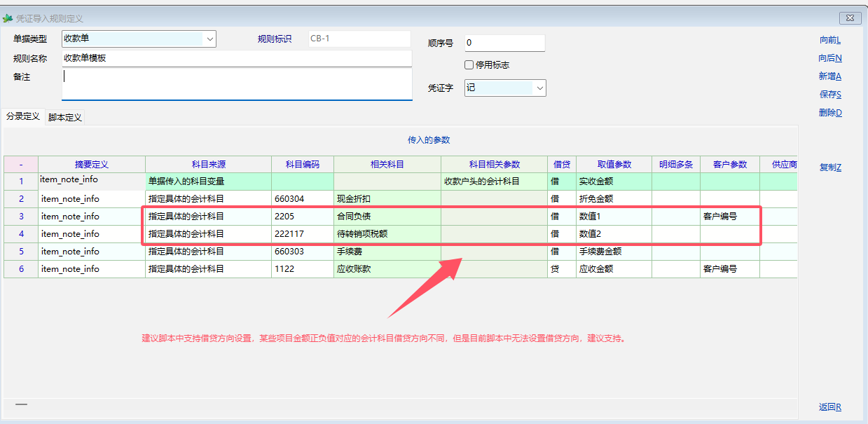This screenshot has height=424, width=868.
Task: Click the minus header cell in grid
Action: click(21, 165)
